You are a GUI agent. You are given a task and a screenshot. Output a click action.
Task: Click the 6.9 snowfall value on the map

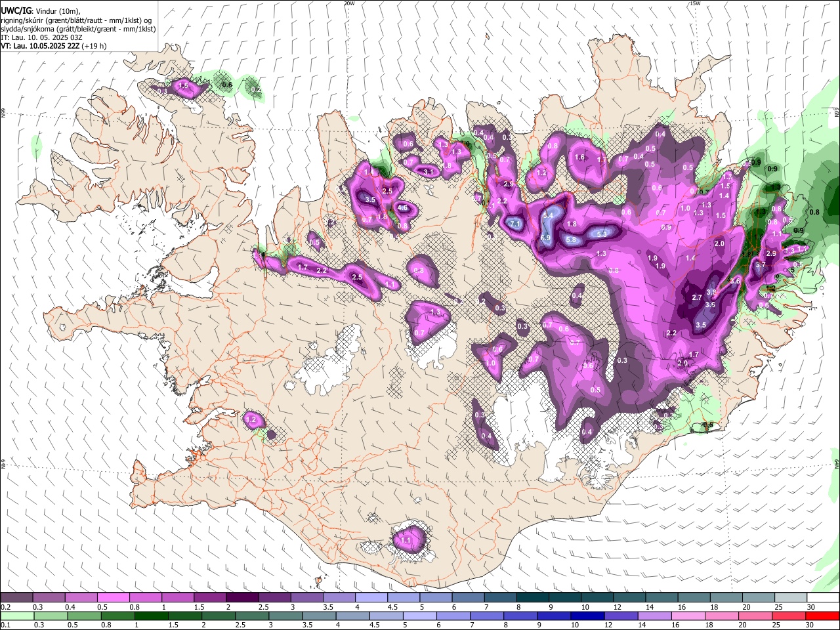545,238
